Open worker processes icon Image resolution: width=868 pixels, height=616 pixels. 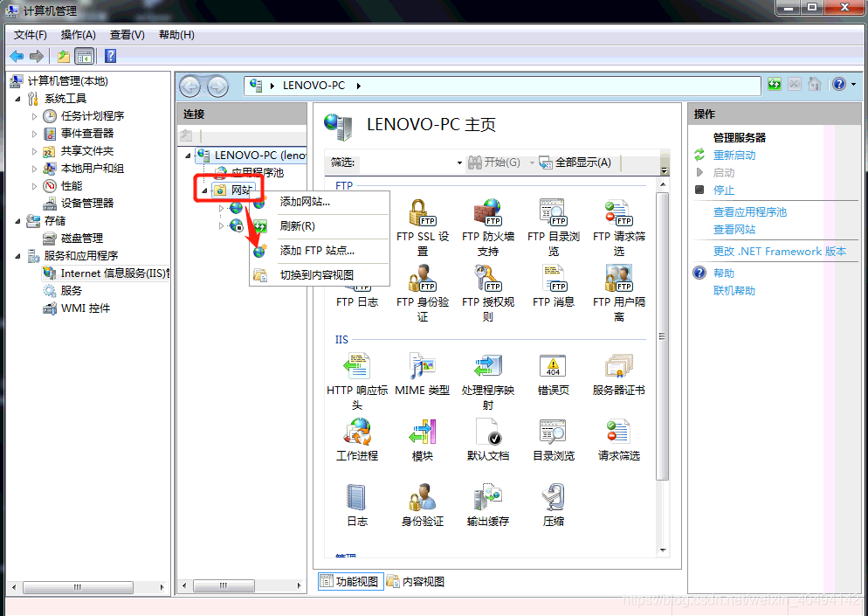(357, 432)
